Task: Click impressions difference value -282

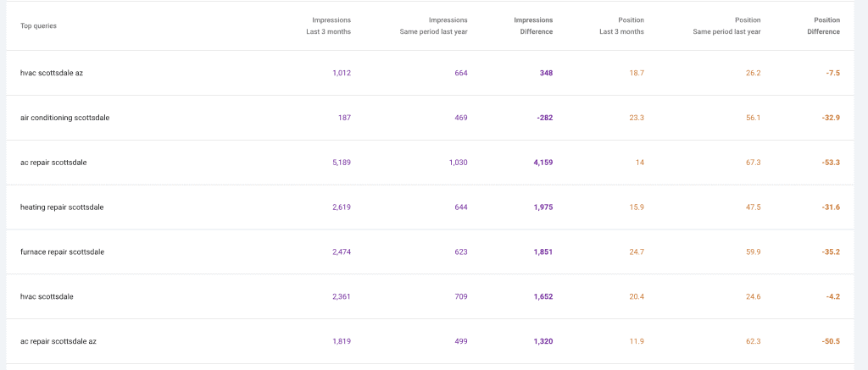Action: click(x=545, y=118)
